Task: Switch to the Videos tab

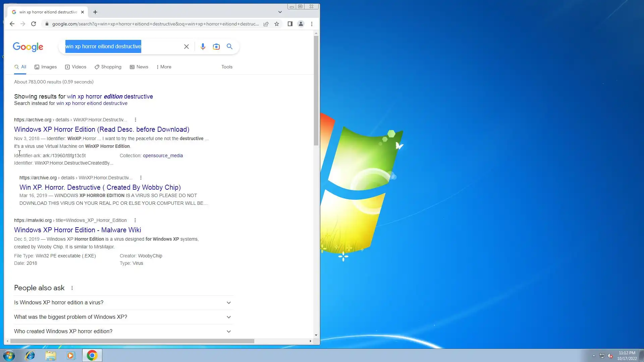Action: click(76, 67)
